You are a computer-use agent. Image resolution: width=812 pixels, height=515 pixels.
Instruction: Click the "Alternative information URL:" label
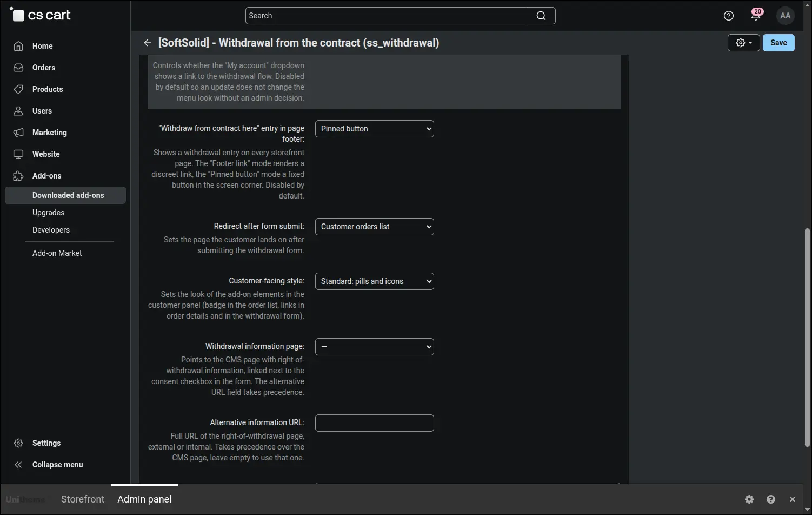point(257,422)
